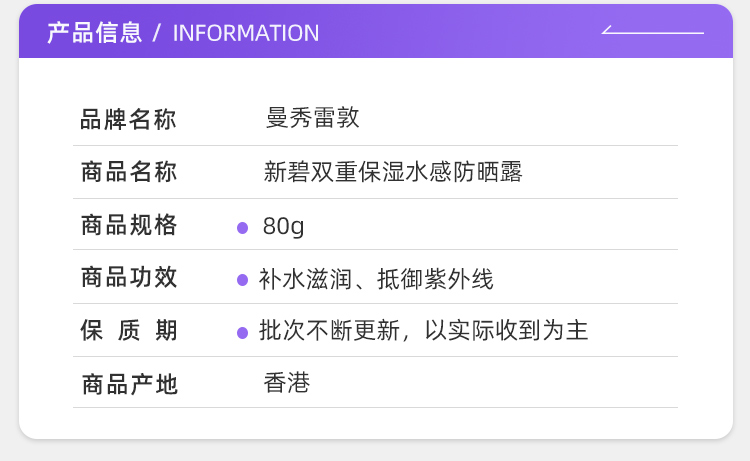Select the 商品产地 label
The height and width of the screenshot is (461, 750).
pos(129,384)
